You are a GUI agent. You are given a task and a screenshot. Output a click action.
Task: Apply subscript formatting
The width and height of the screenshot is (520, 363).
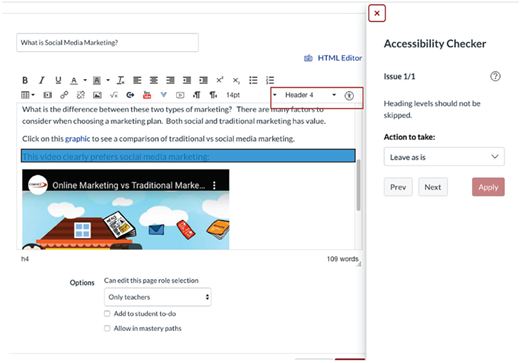point(236,80)
